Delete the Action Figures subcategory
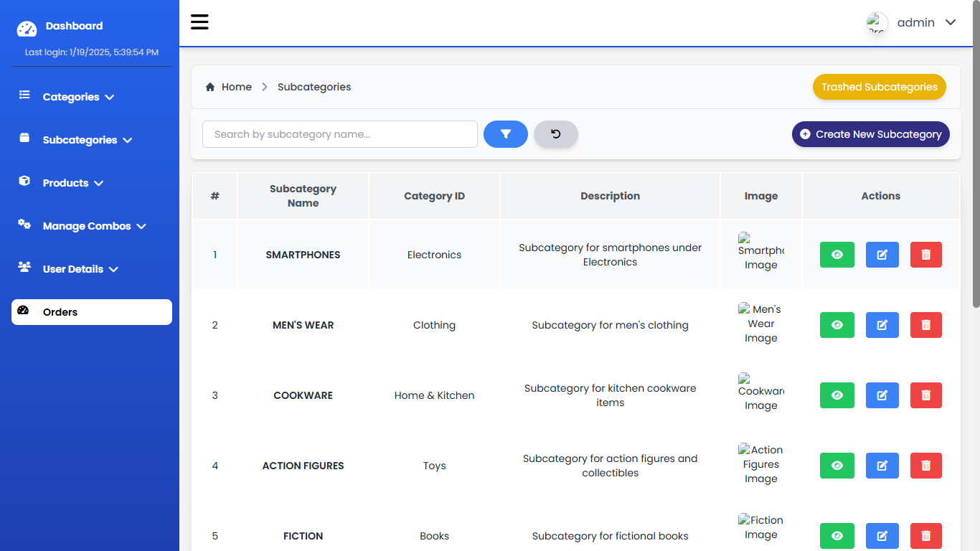The image size is (980, 551). (x=926, y=466)
